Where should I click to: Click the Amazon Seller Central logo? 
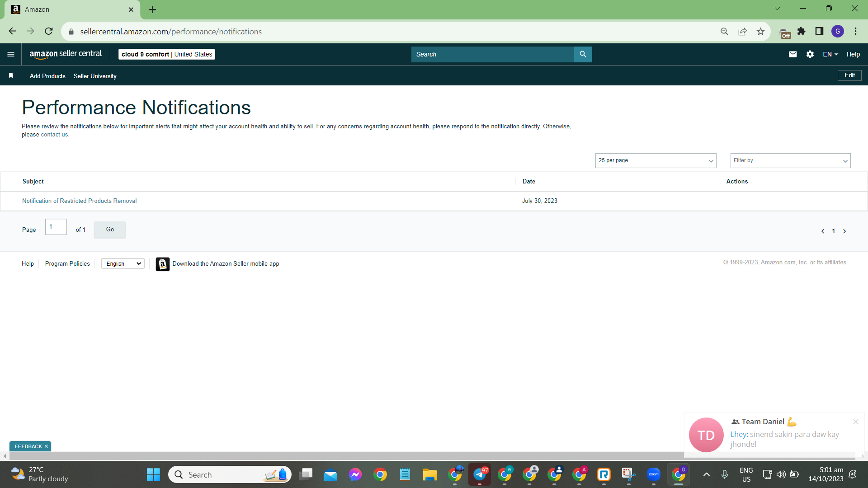(x=66, y=54)
